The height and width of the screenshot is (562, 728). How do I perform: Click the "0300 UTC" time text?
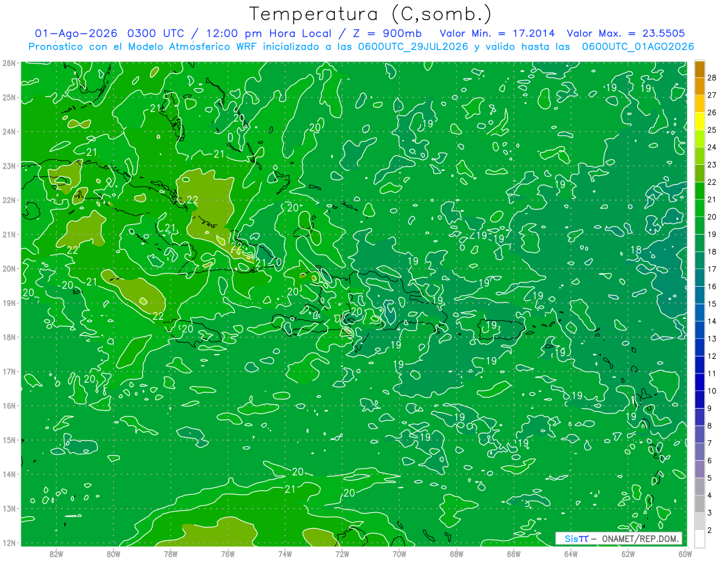tap(155, 33)
